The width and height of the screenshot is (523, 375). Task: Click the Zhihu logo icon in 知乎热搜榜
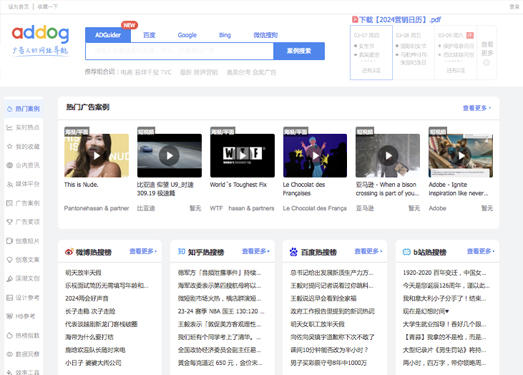pos(181,252)
